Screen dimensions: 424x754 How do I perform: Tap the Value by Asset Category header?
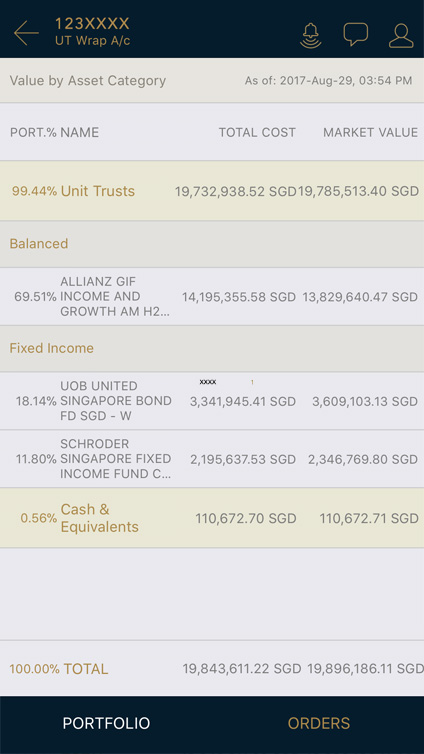pos(88,80)
